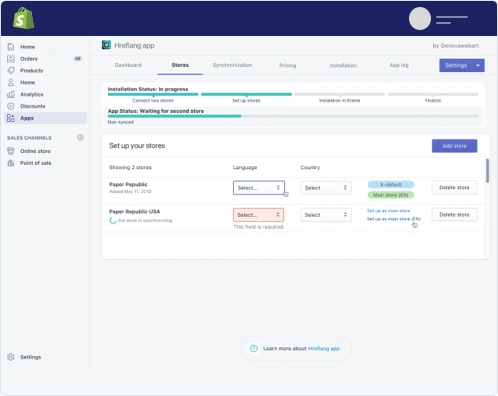
Task: Open Point of sale channel
Action: point(36,163)
